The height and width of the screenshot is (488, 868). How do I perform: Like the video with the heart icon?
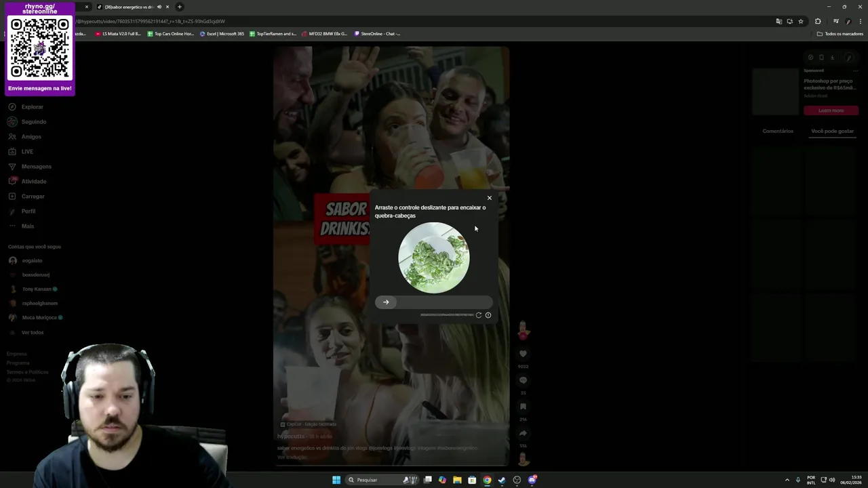click(x=523, y=354)
